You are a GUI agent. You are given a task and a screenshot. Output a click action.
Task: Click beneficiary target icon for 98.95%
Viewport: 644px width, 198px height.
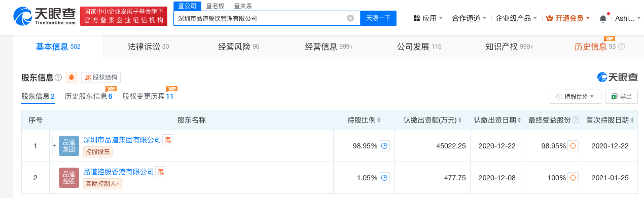(x=573, y=146)
